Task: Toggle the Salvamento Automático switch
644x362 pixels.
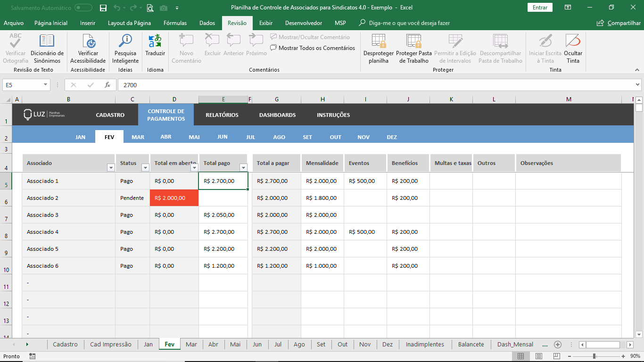Action: tap(83, 8)
